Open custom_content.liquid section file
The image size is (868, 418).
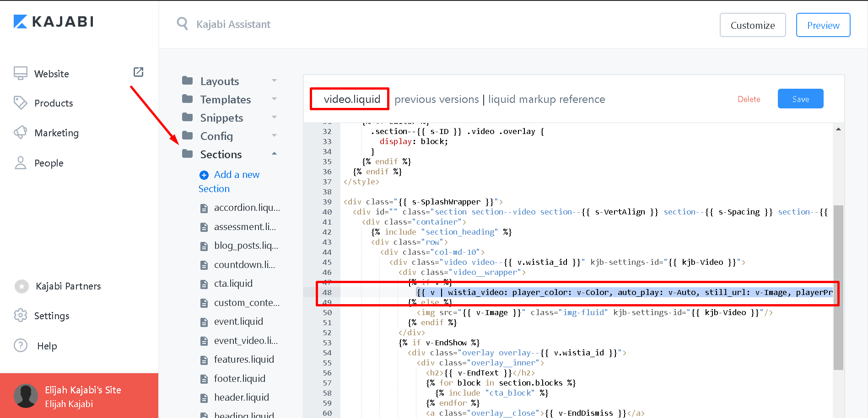247,303
